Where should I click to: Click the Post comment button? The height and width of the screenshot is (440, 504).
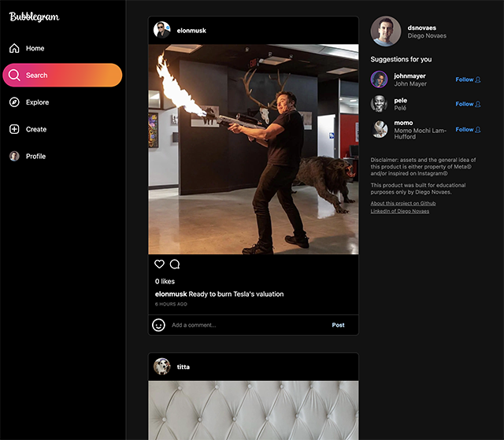[338, 325]
